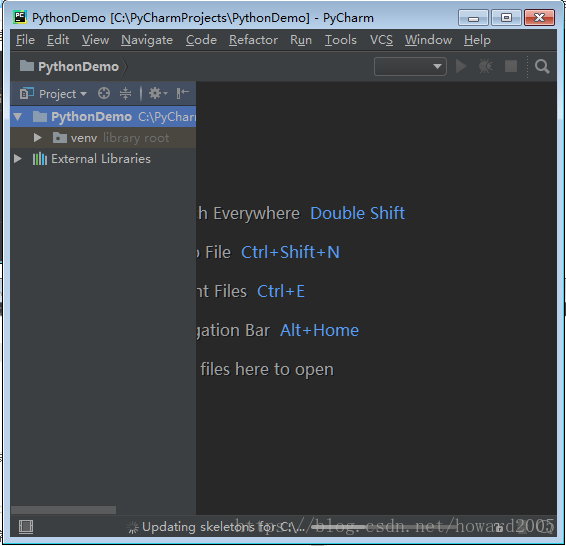Screen dimensions: 566x546
Task: Click the Ctrl+E shortcut hint
Action: click(281, 291)
